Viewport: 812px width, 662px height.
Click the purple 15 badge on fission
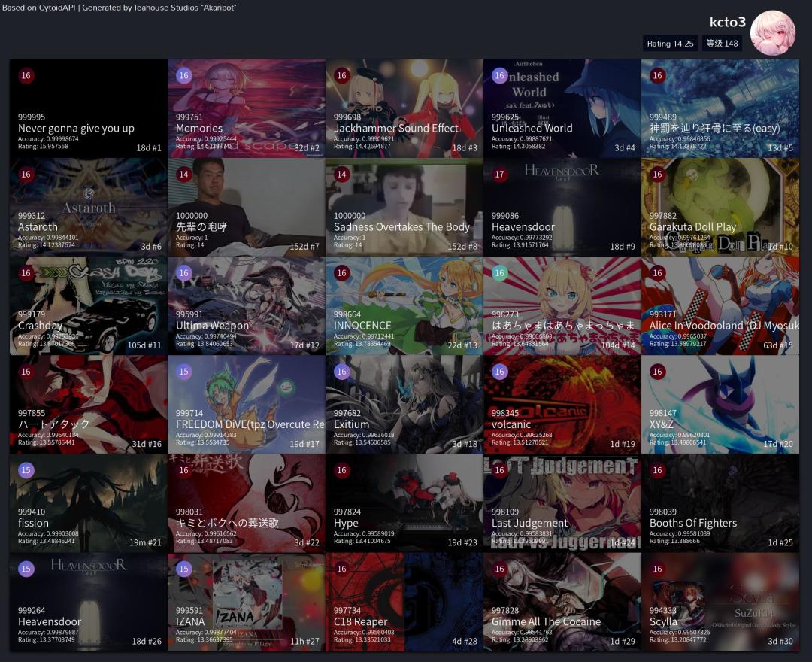[x=26, y=470]
